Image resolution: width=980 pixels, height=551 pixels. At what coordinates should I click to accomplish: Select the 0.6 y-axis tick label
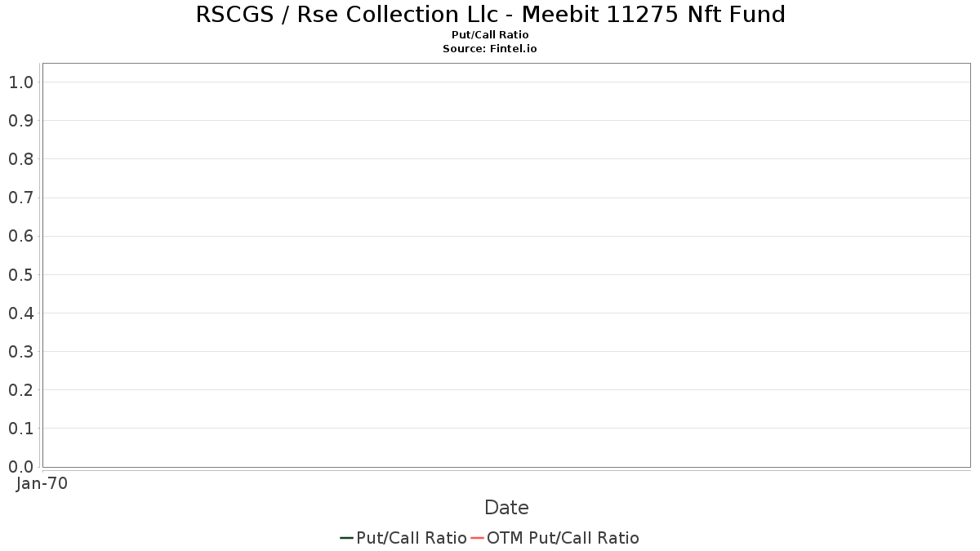pyautogui.click(x=20, y=237)
